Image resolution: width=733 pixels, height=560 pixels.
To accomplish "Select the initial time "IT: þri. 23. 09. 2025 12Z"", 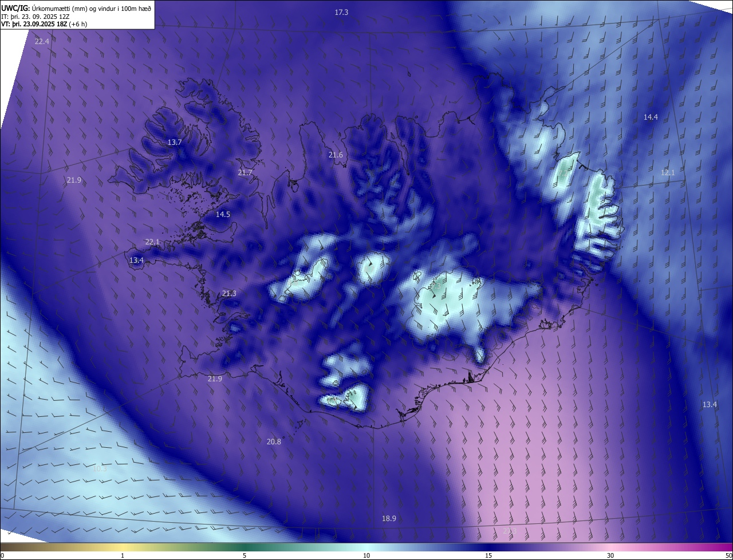I will 35,16.
